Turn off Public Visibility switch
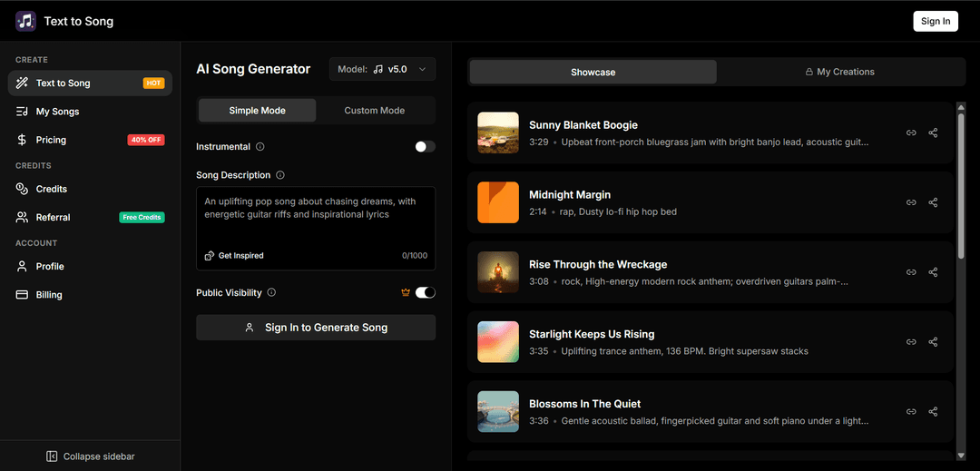980x471 pixels. (x=425, y=292)
